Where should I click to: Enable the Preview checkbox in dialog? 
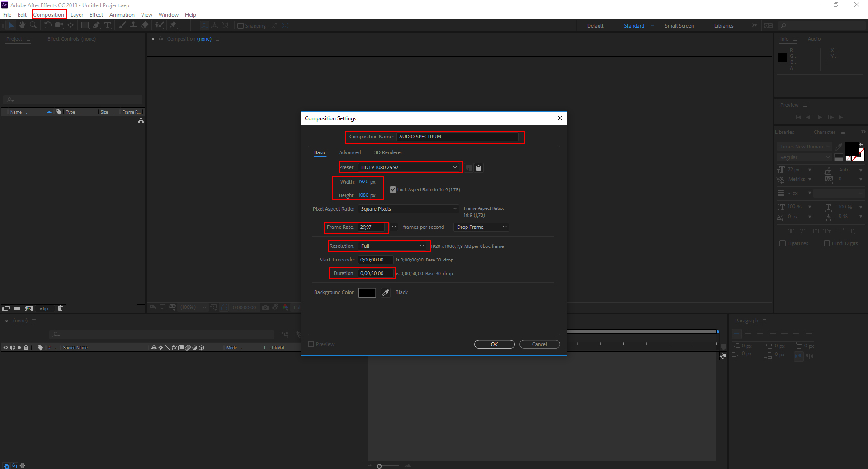(311, 344)
